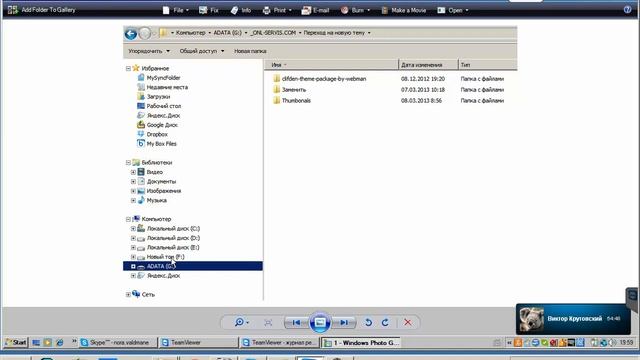Viewport: 640px width, 360px height.
Task: Rotate the photo counterclockwise
Action: [x=368, y=322]
